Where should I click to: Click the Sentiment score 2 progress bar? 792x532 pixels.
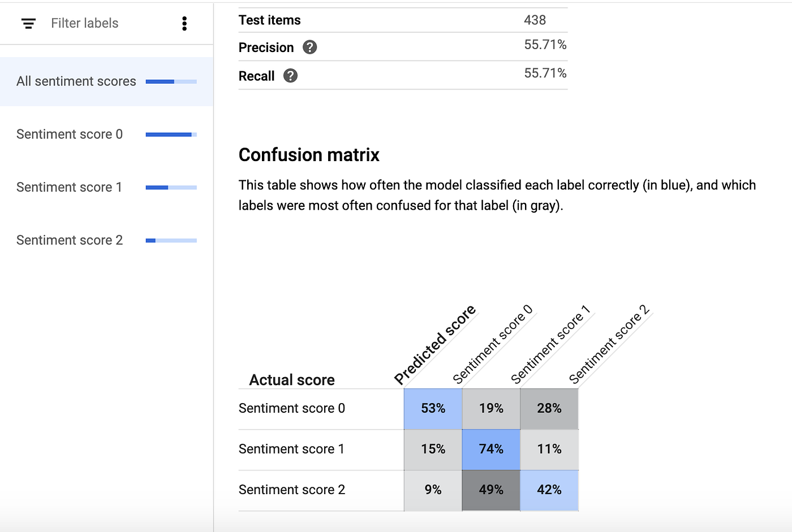(x=171, y=240)
